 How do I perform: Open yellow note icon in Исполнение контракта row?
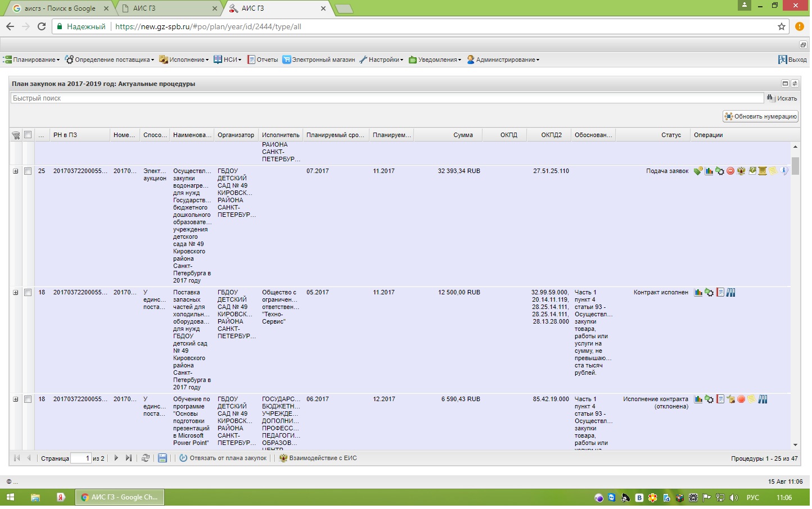(x=751, y=399)
